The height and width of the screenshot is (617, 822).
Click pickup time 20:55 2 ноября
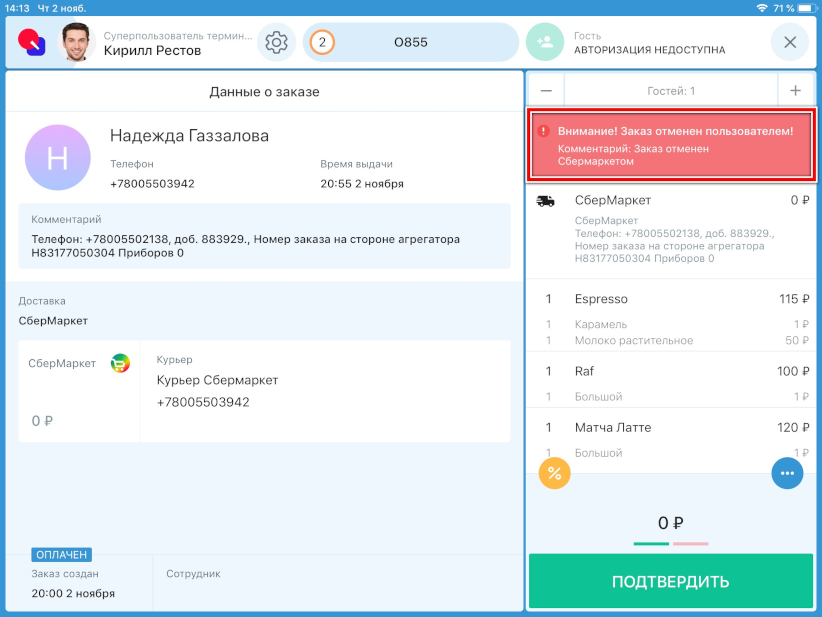(x=362, y=184)
